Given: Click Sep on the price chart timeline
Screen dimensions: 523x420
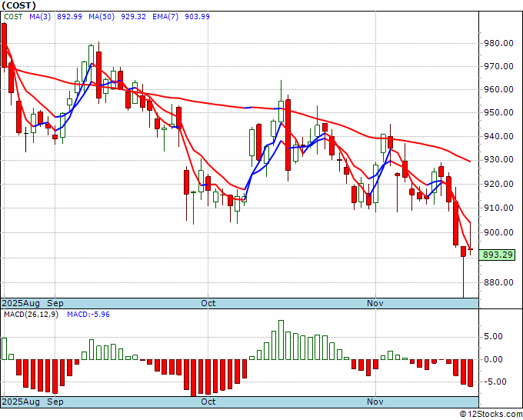Looking at the screenshot, I should tap(55, 304).
